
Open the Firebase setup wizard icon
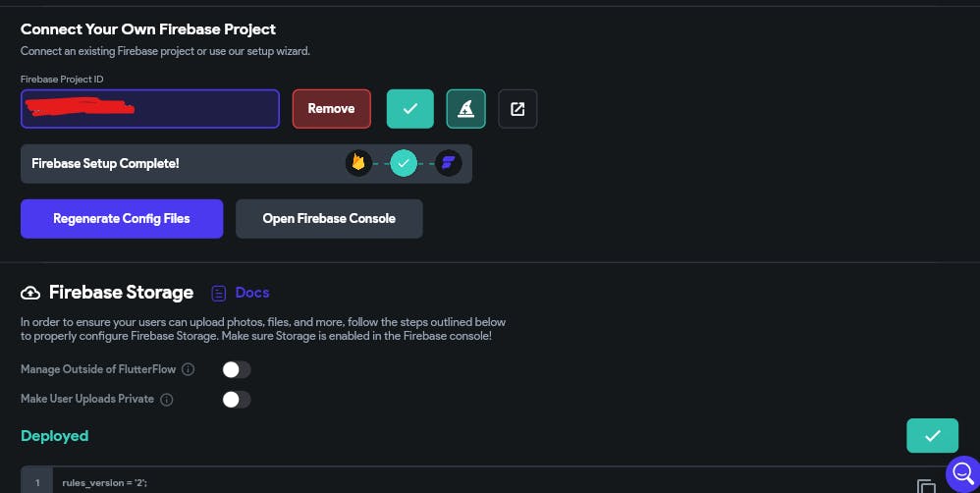tap(465, 109)
